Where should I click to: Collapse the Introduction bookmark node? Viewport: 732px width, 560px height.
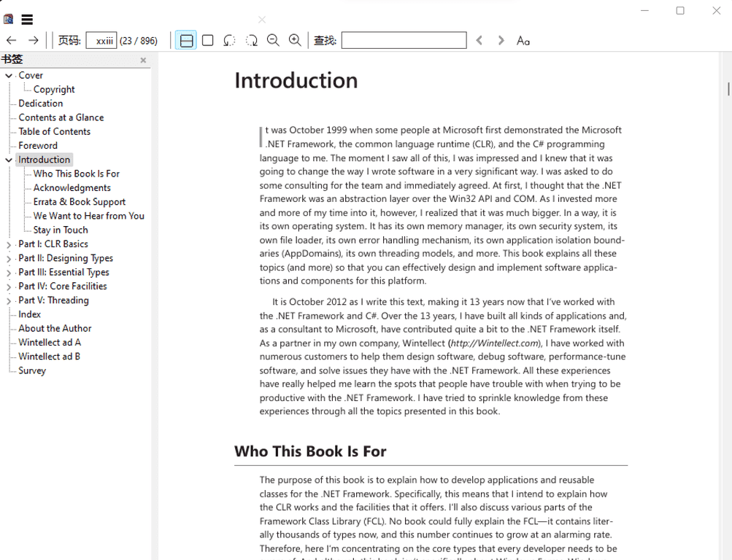[x=9, y=160]
